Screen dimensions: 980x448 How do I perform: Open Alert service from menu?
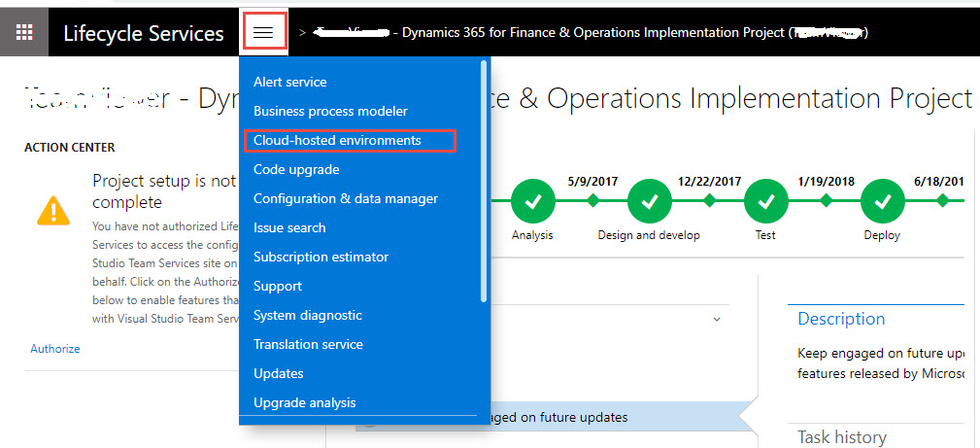pyautogui.click(x=289, y=83)
